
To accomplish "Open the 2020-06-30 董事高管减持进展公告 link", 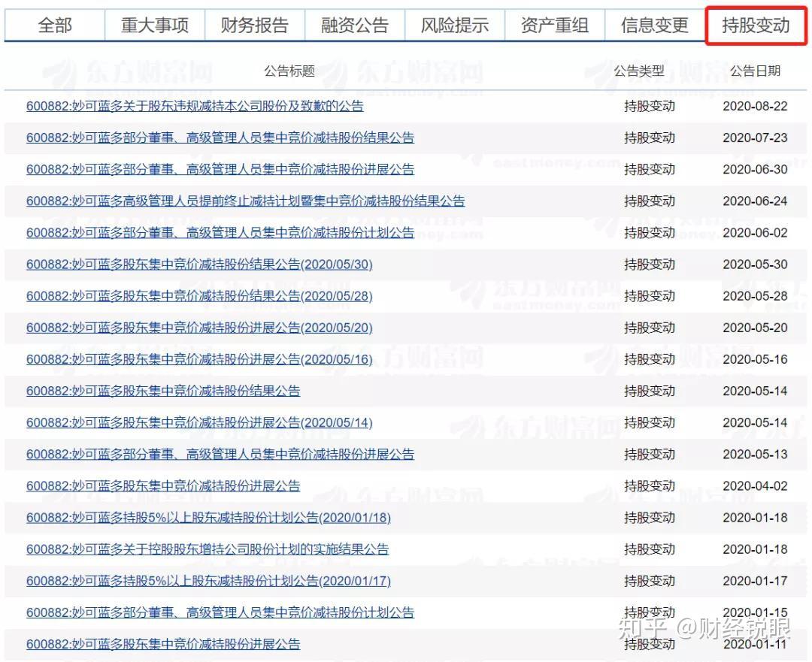I will click(220, 169).
